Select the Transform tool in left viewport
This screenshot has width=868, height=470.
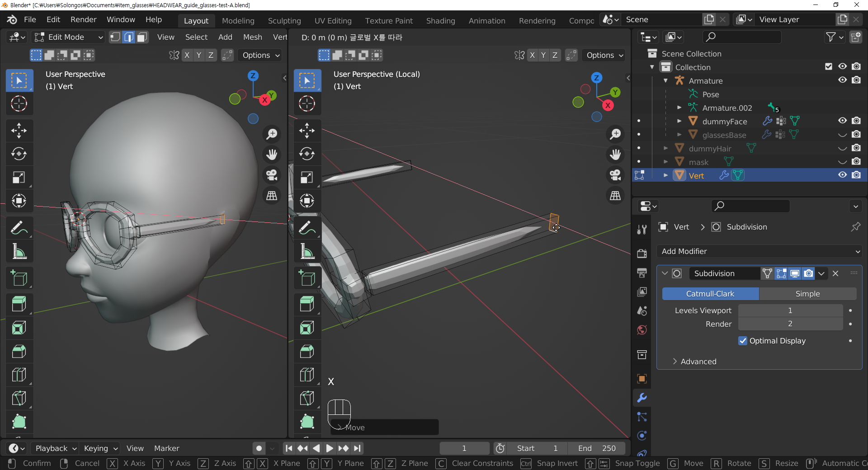click(x=19, y=201)
